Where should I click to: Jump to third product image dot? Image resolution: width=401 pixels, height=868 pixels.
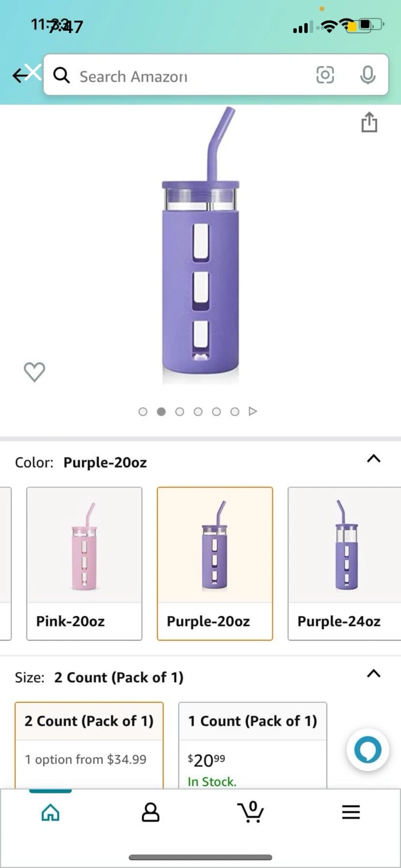tap(179, 412)
